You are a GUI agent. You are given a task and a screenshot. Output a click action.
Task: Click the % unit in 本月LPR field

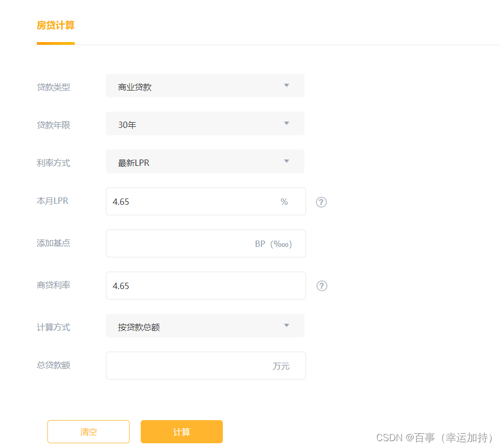pos(284,202)
